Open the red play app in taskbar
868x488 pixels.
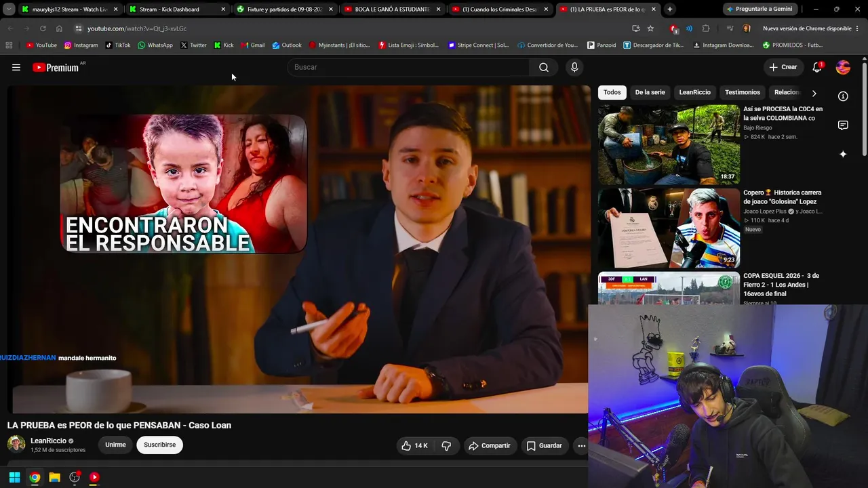94,477
